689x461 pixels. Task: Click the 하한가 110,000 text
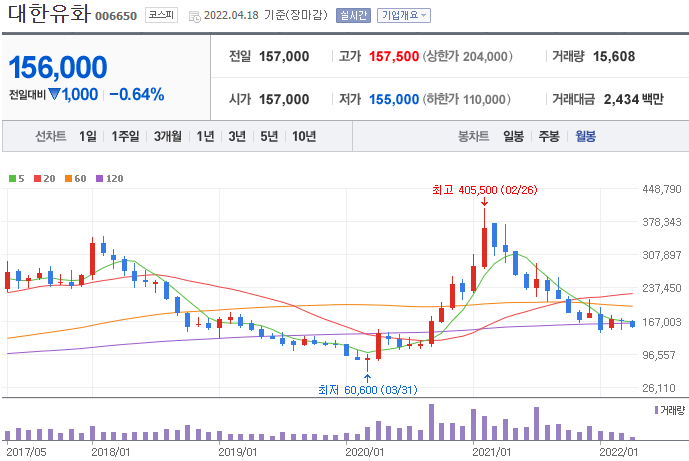(x=467, y=99)
